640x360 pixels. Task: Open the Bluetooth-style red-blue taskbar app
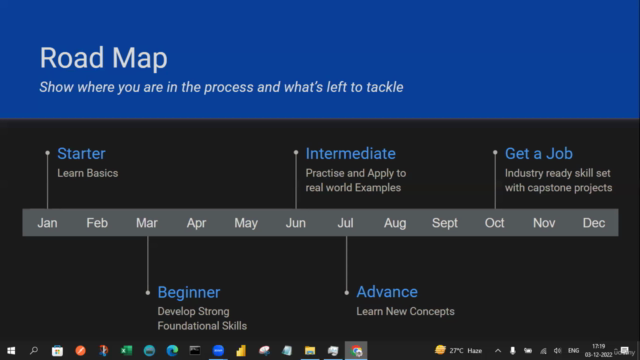[103, 351]
